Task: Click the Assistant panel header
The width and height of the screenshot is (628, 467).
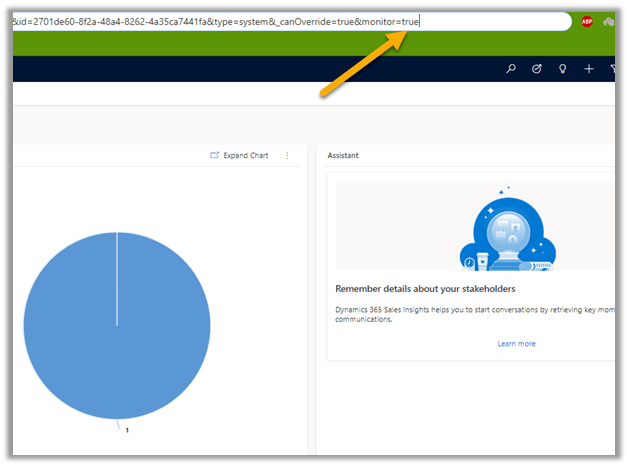Action: [343, 156]
